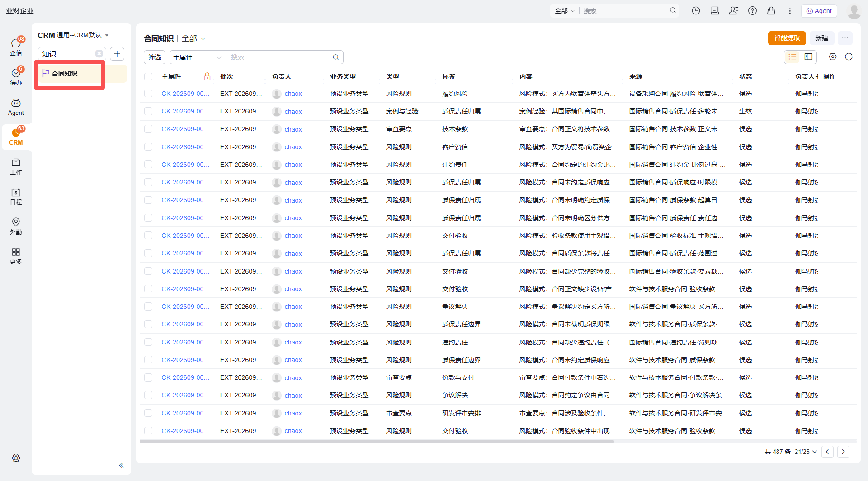Open the 筛选 filter button

(x=155, y=57)
